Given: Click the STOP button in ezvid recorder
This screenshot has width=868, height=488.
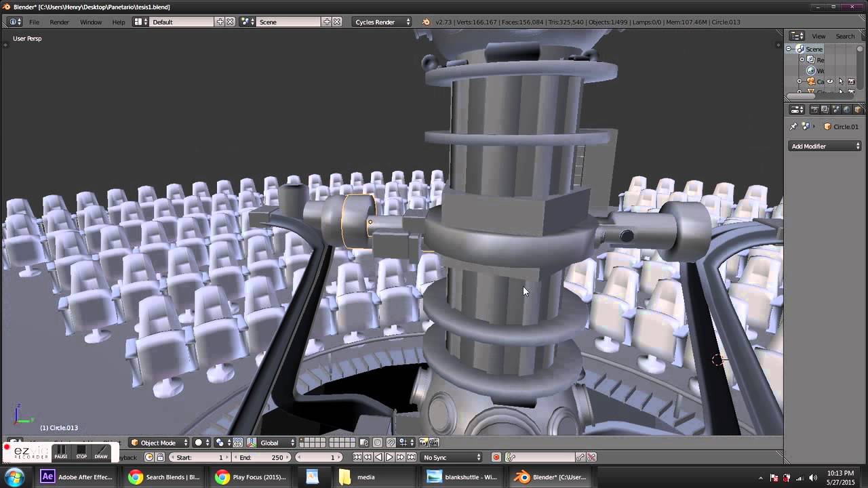Looking at the screenshot, I should pos(81,452).
